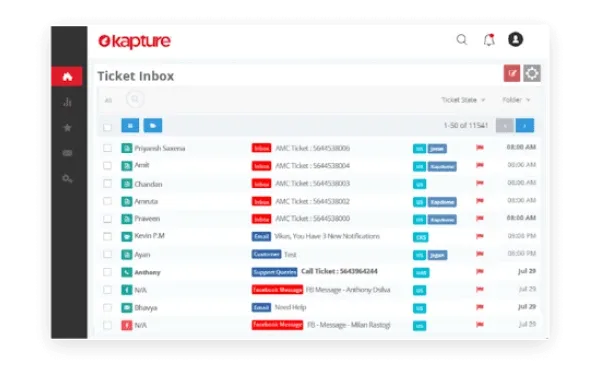
Task: Click the mail icon beside Kevin P.M
Action: (x=127, y=236)
